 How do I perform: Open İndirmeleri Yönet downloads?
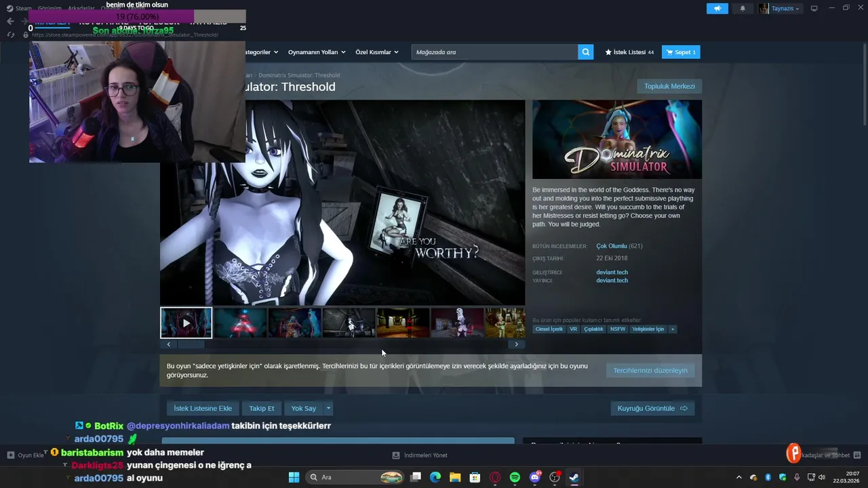[419, 455]
